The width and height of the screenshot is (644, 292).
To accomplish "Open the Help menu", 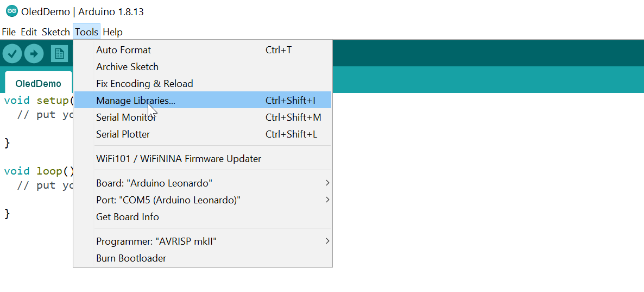I will 112,32.
